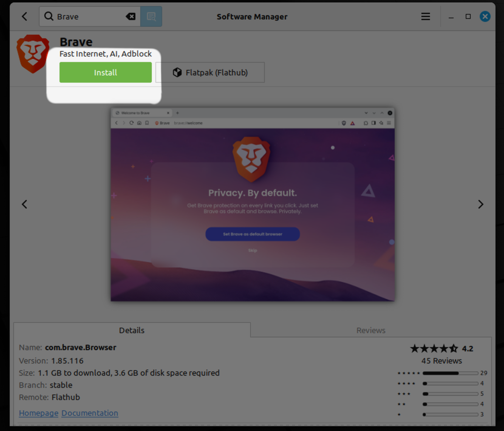This screenshot has width=504, height=431.
Task: Click the tagline "Fast Internet, AI, Adblock"
Action: (x=106, y=54)
